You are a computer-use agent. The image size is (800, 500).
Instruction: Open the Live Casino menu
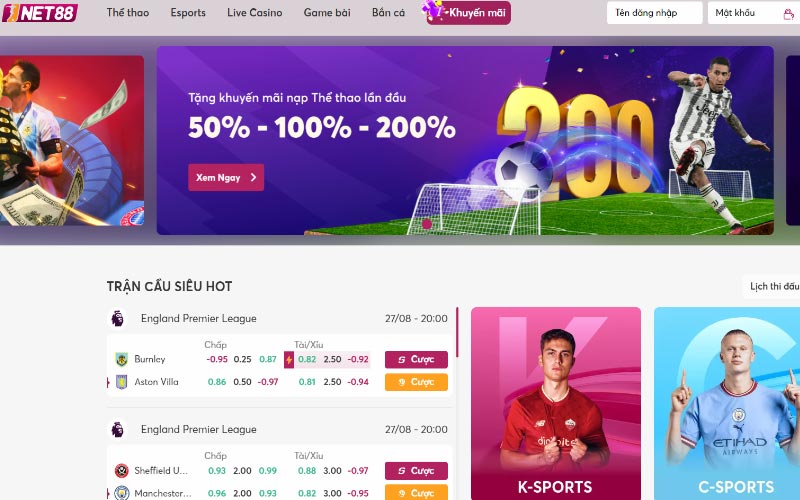(255, 13)
